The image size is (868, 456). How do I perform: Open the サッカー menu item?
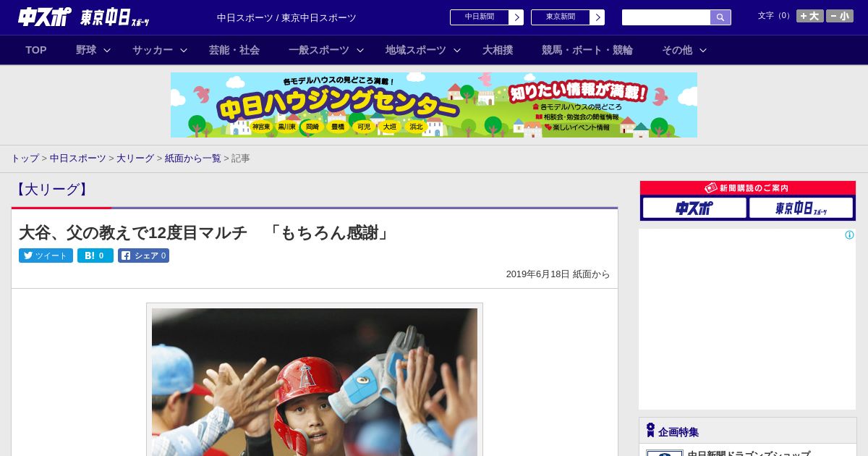point(153,50)
